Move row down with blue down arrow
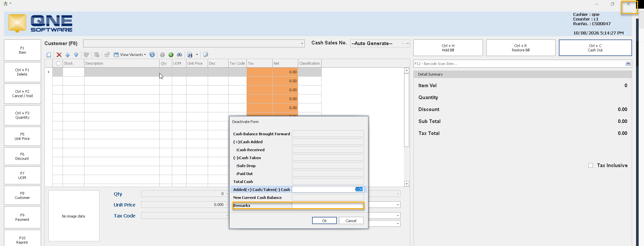Screen dimensions: 644x246 [x=76, y=55]
